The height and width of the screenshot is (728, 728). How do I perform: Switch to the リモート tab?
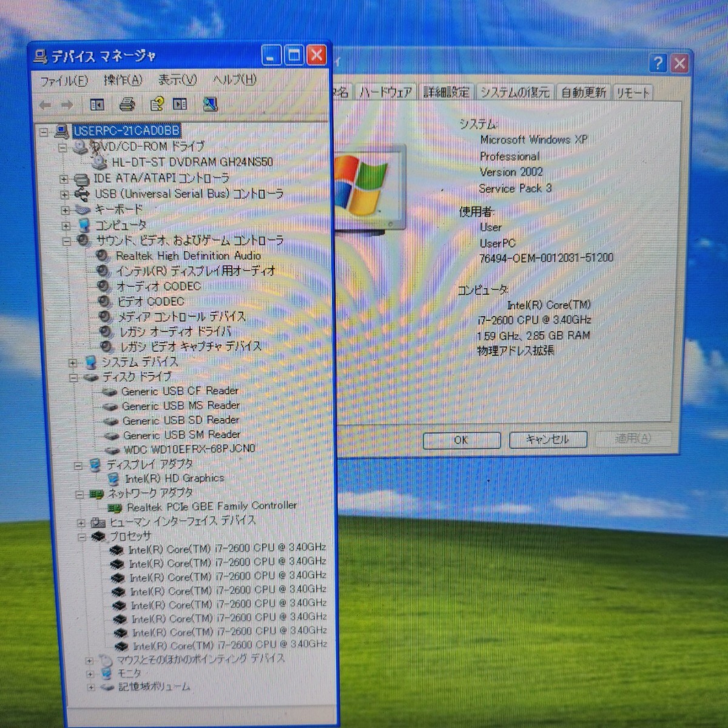pos(633,93)
